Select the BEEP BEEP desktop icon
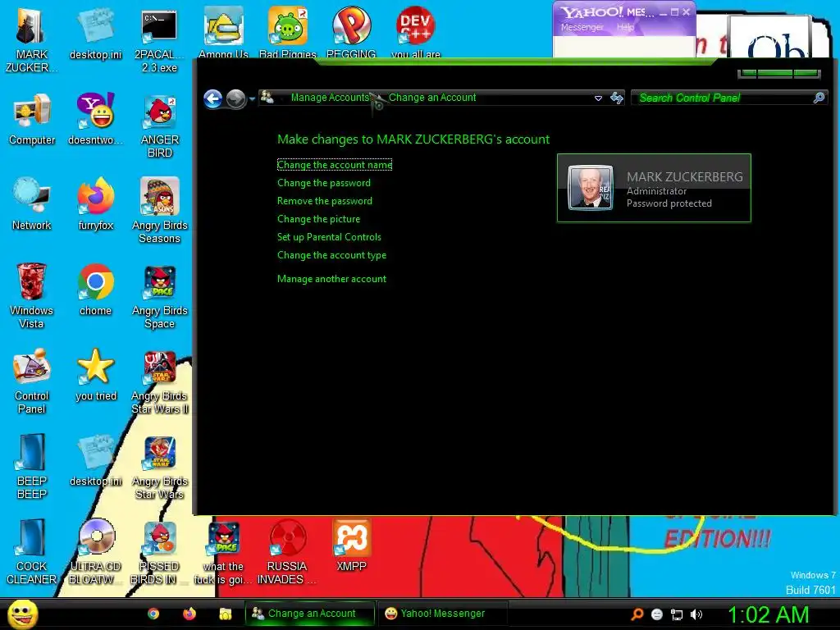This screenshot has height=630, width=840. [x=31, y=467]
